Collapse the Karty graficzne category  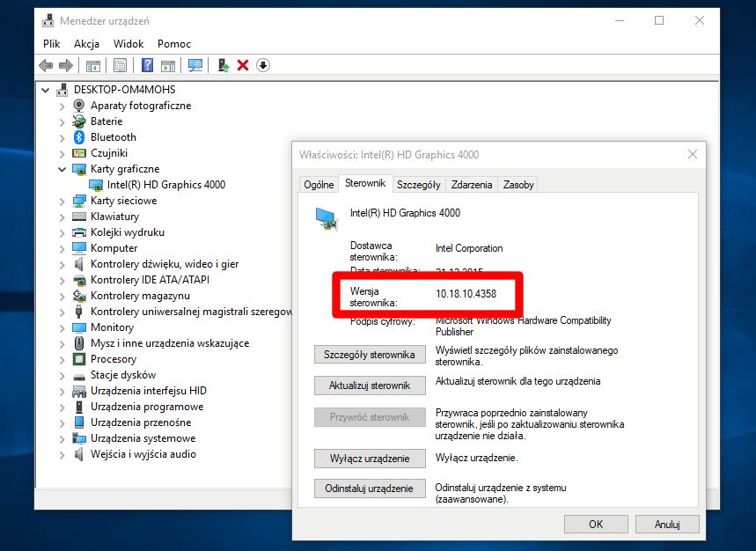(x=62, y=169)
